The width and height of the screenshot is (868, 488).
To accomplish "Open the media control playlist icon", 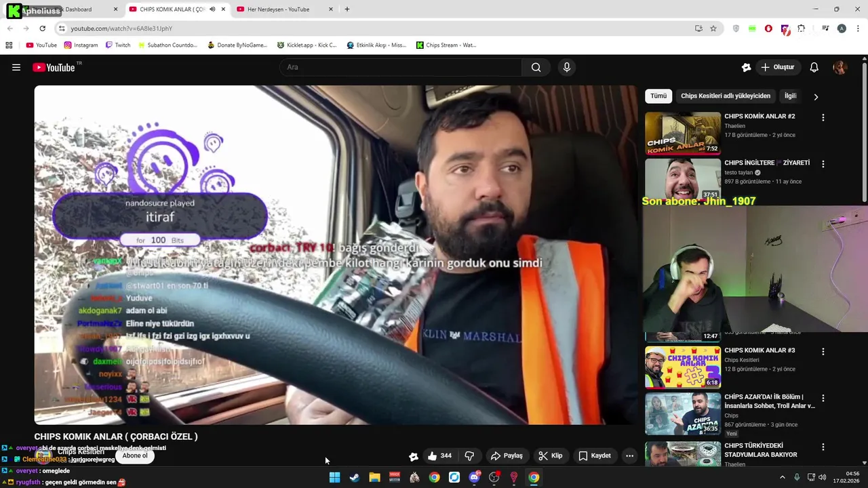I will click(x=825, y=28).
